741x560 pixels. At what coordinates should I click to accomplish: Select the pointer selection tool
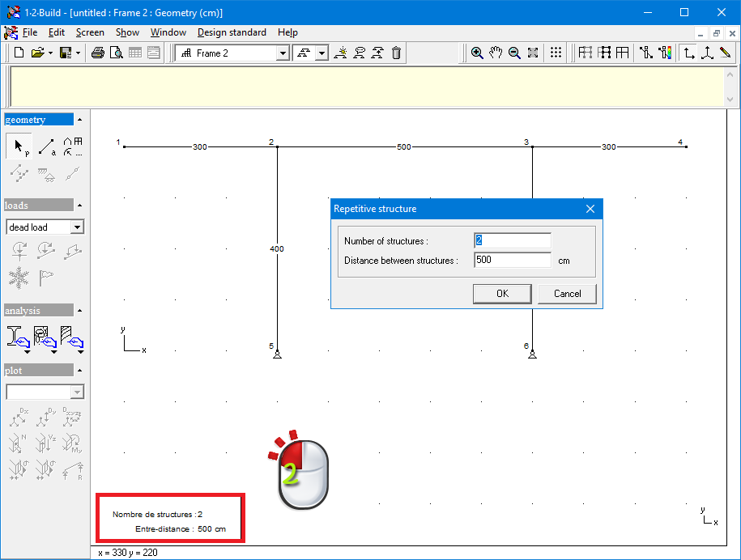click(19, 146)
